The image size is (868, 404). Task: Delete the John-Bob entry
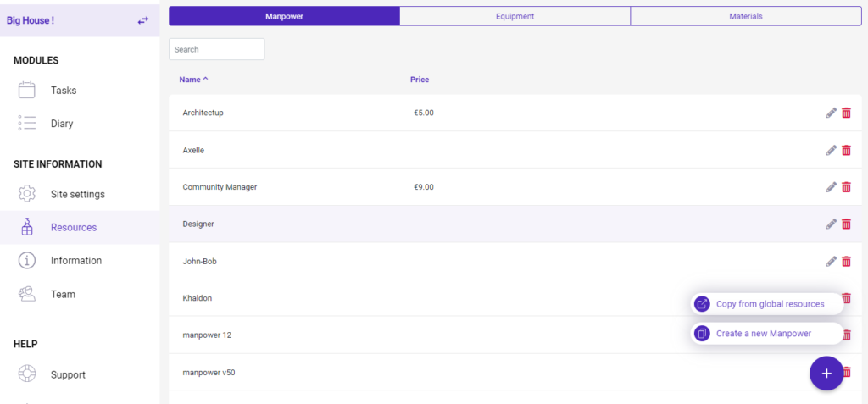tap(847, 261)
